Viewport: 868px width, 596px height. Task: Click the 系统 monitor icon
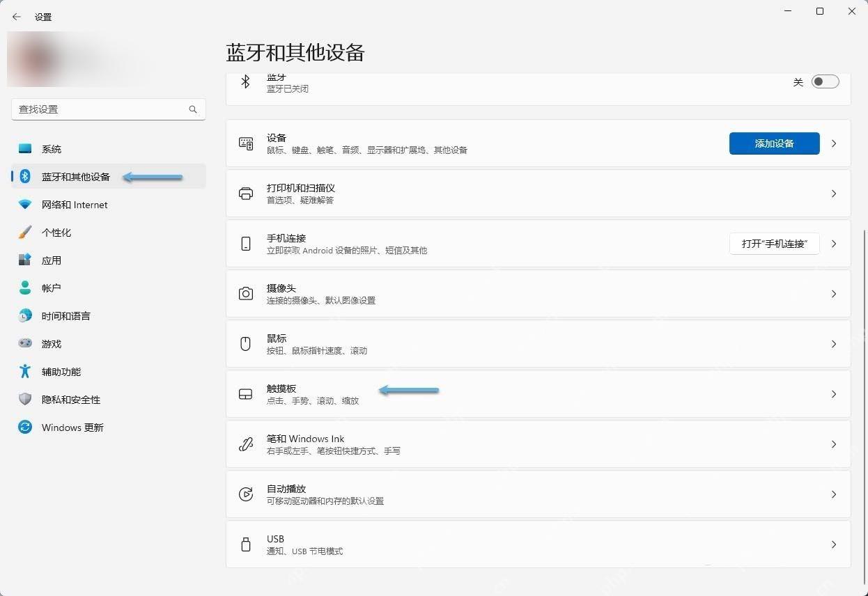25,149
